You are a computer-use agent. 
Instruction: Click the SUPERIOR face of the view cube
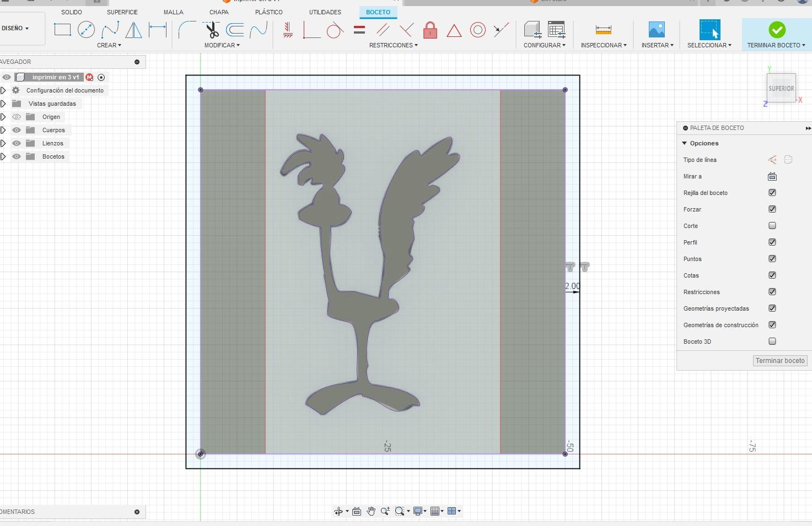[x=782, y=88]
